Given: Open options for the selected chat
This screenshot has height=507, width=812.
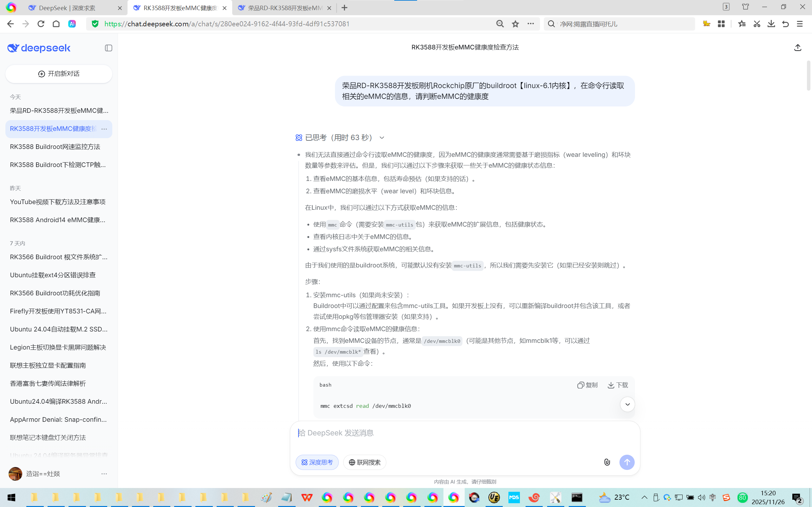Looking at the screenshot, I should click(x=104, y=129).
